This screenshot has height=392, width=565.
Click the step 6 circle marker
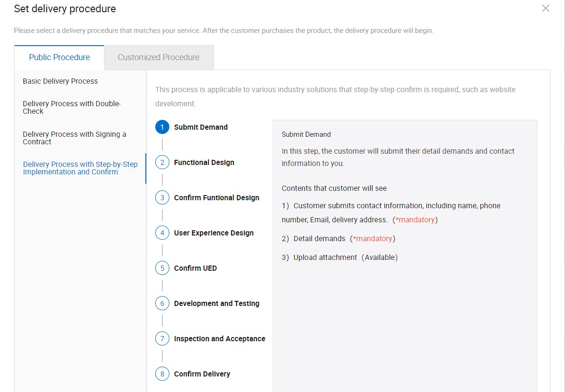(x=162, y=304)
